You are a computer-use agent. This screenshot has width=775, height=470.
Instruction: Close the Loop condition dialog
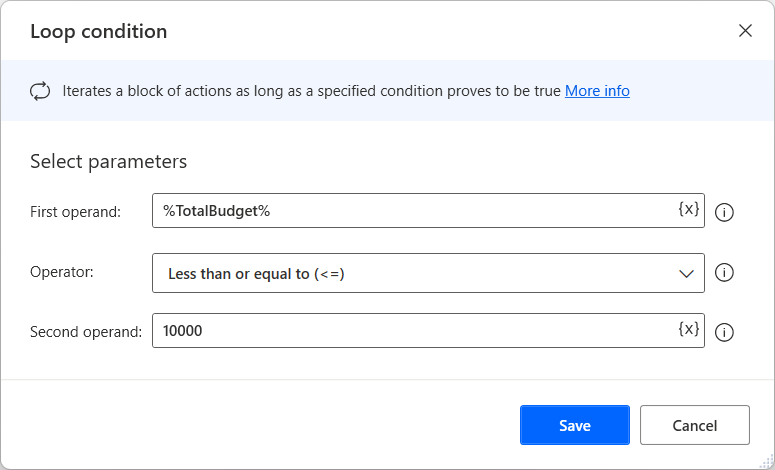(x=745, y=31)
